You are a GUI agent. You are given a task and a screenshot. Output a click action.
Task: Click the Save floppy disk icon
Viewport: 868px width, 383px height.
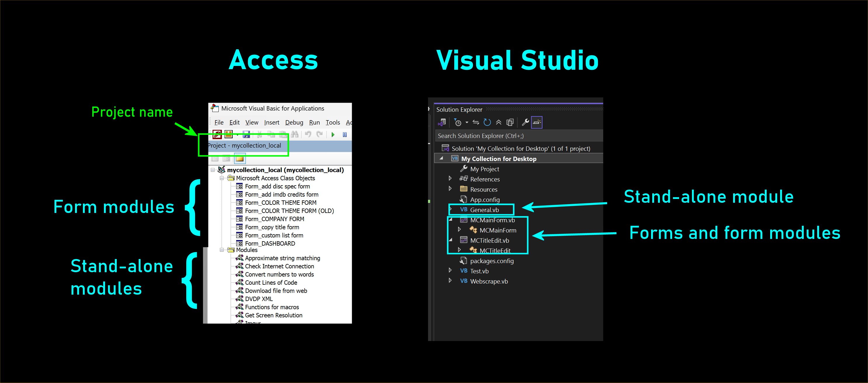point(246,135)
